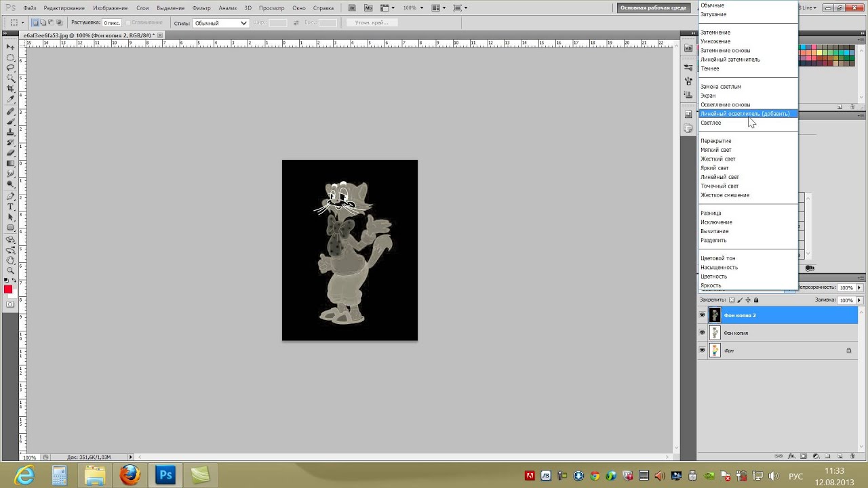Screen dimensions: 868x488
Task: Open Firefox from taskbar
Action: coord(130,475)
